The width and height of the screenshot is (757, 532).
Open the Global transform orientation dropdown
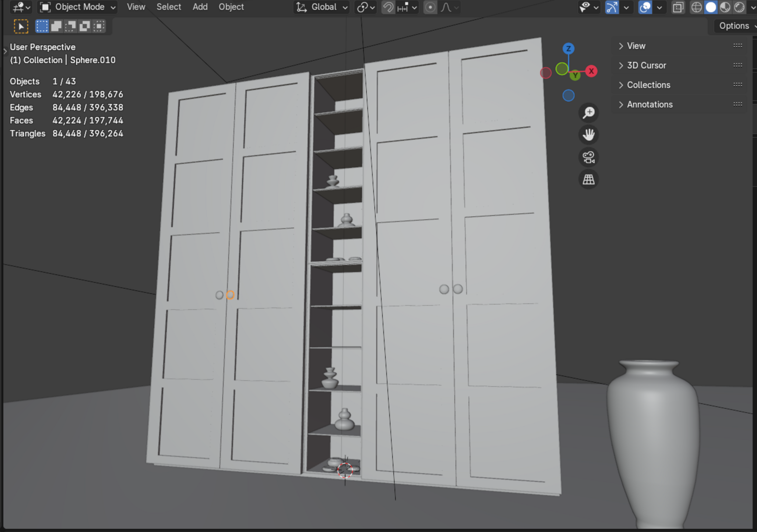322,7
